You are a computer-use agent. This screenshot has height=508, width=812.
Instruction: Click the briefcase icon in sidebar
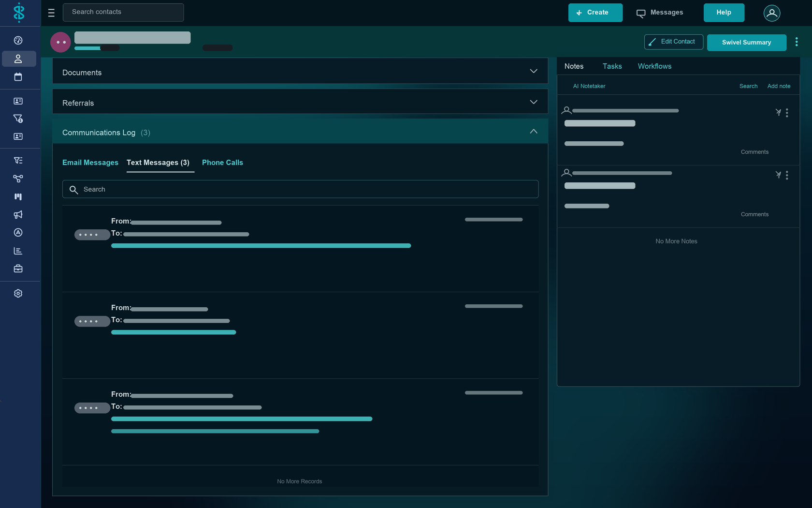click(18, 269)
